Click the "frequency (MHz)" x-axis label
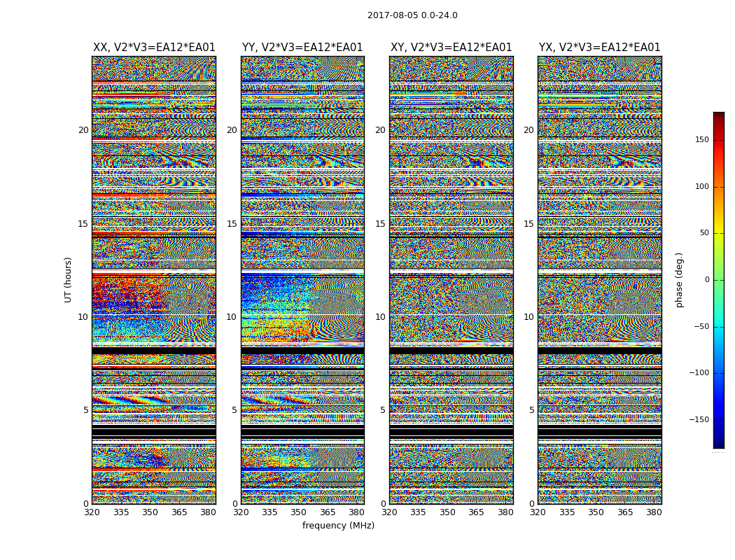This screenshot has width=735, height=560. click(338, 526)
